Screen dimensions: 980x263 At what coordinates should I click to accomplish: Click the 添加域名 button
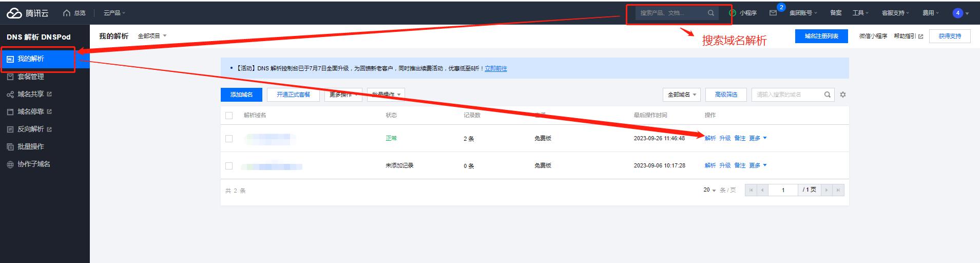(x=241, y=95)
